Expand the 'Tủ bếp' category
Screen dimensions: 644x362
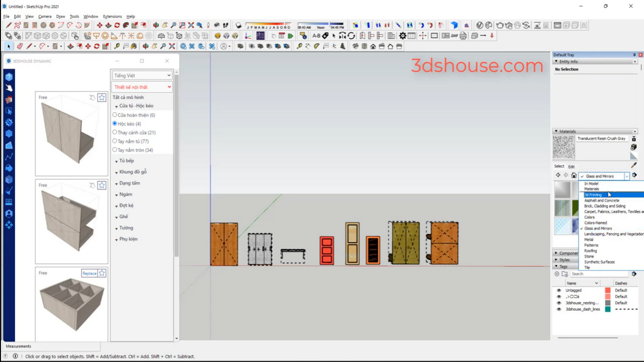coord(126,161)
